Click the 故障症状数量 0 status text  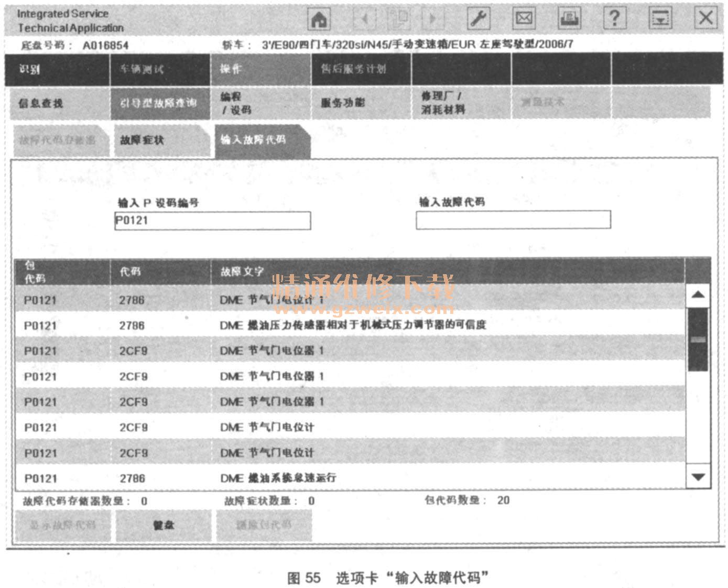tap(269, 501)
